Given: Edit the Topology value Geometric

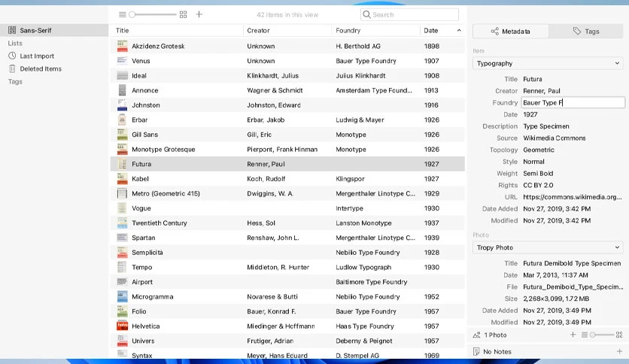Looking at the screenshot, I should 539,150.
